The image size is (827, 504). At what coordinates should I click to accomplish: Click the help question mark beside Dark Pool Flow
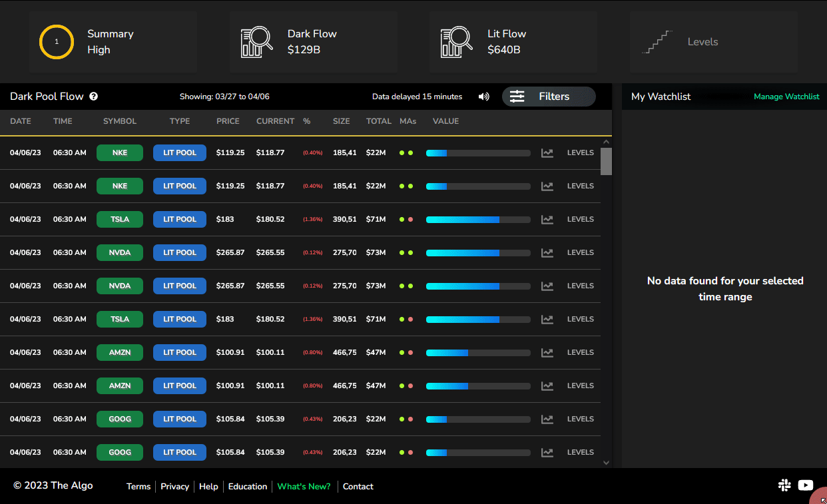[x=94, y=97]
